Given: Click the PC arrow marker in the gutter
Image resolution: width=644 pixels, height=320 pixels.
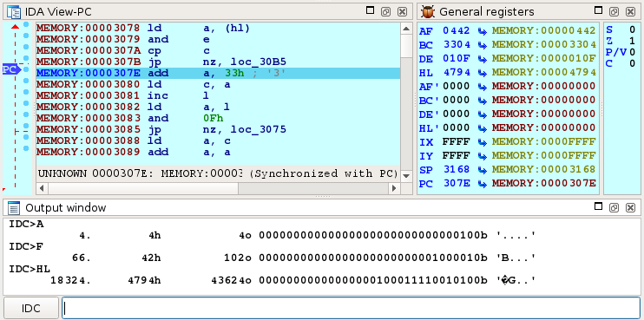Looking at the screenshot, I should (x=11, y=69).
